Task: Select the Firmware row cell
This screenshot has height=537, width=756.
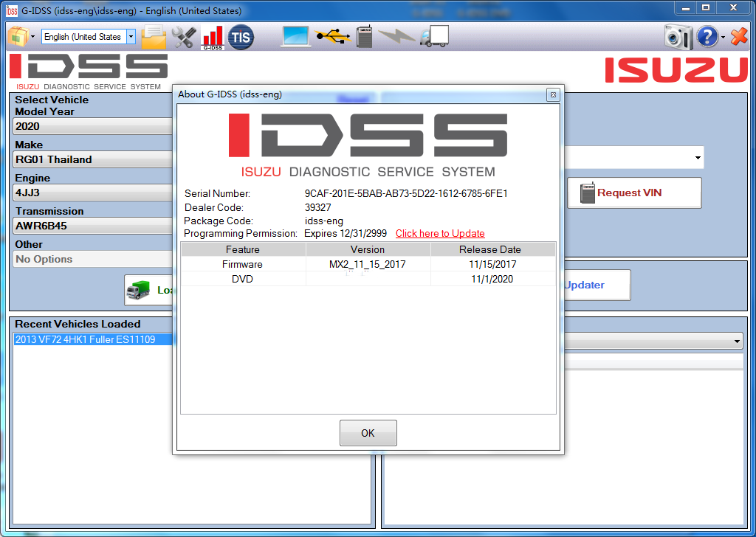Action: (242, 264)
